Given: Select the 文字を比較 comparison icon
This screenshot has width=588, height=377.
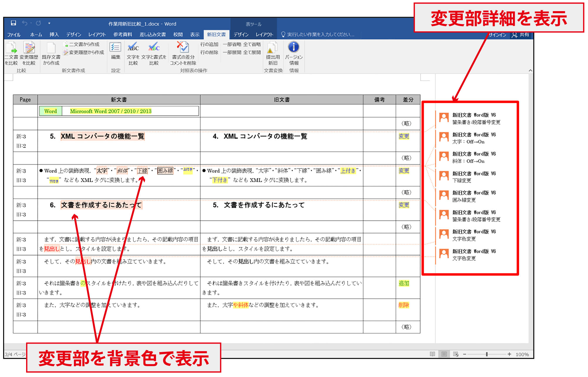Looking at the screenshot, I should 133,54.
